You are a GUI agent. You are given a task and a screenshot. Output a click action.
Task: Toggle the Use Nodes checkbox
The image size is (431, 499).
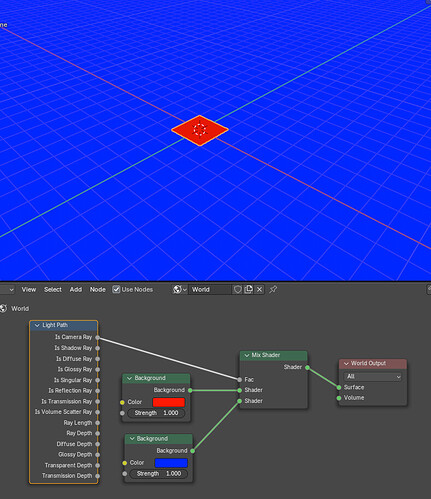coord(116,289)
